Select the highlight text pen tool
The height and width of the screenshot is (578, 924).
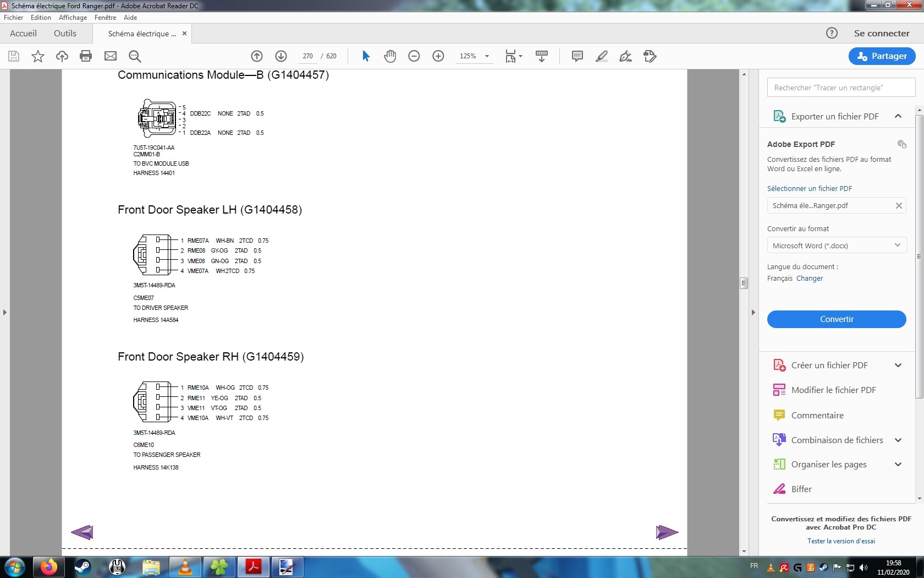coord(602,56)
